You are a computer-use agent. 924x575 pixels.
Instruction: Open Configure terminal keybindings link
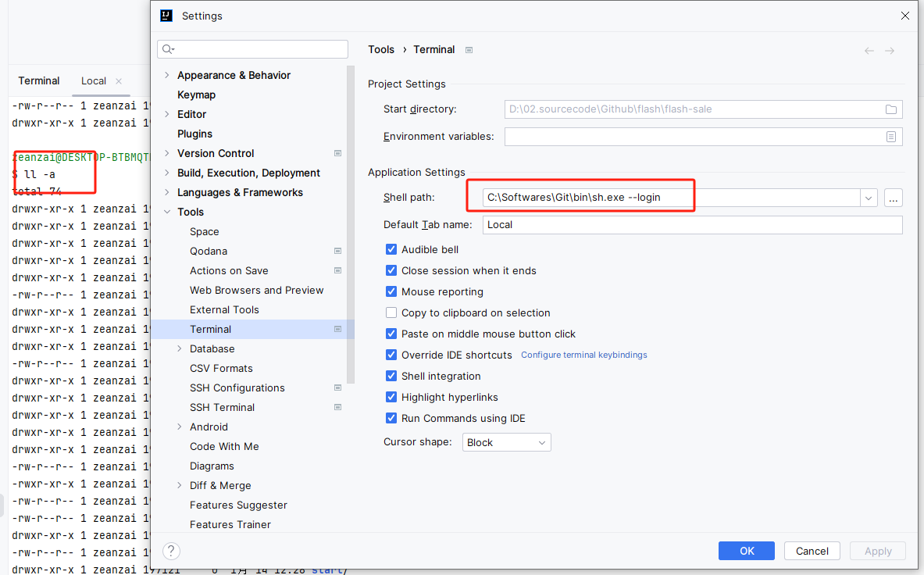583,355
